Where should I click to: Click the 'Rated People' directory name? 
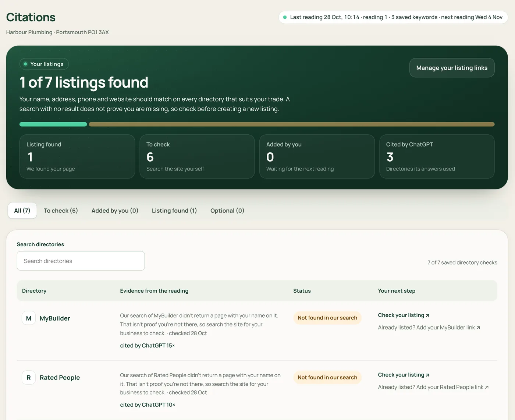pos(60,378)
